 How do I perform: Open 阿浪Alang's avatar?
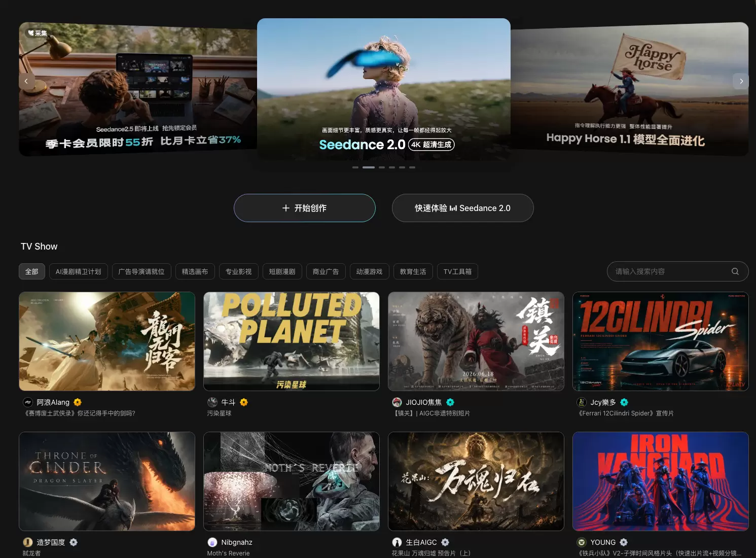click(28, 402)
